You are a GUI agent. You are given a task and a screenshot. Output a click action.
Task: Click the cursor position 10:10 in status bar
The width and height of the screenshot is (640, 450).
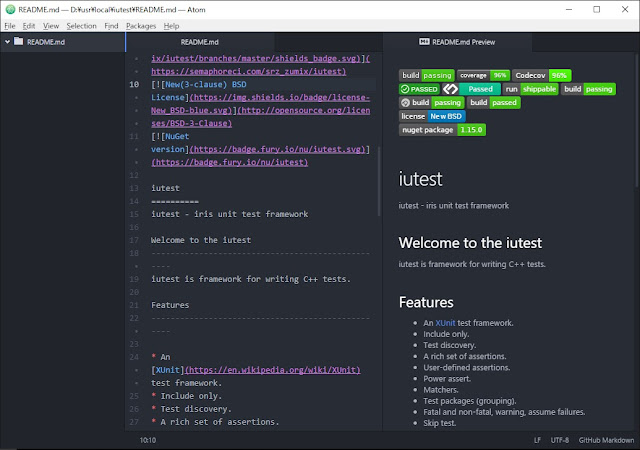coord(148,440)
